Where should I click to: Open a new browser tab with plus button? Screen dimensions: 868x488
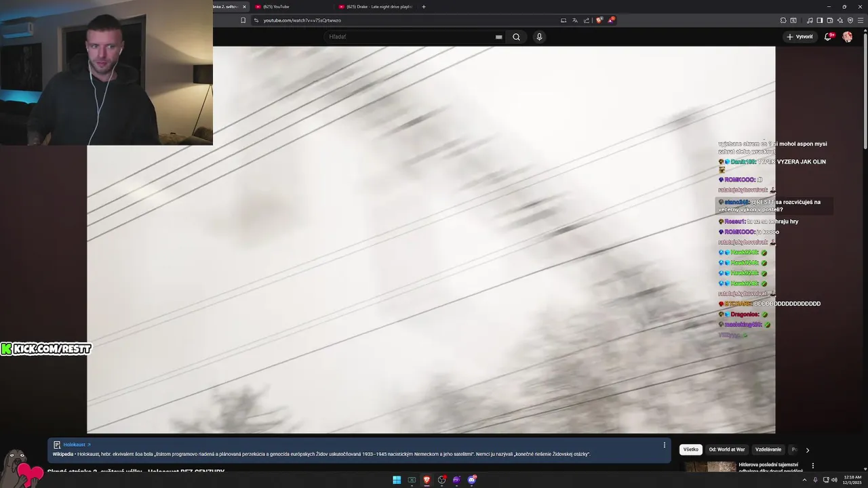point(424,7)
